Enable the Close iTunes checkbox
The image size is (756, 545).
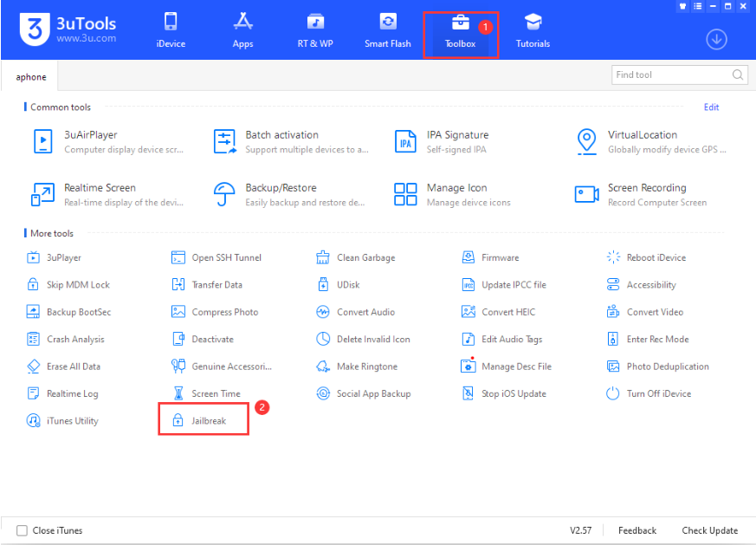tap(23, 530)
